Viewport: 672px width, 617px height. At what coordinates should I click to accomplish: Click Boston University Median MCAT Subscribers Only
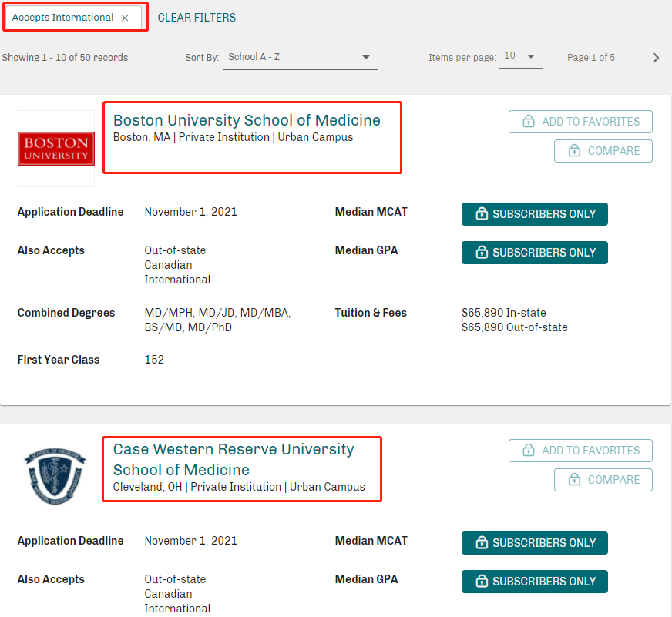534,214
